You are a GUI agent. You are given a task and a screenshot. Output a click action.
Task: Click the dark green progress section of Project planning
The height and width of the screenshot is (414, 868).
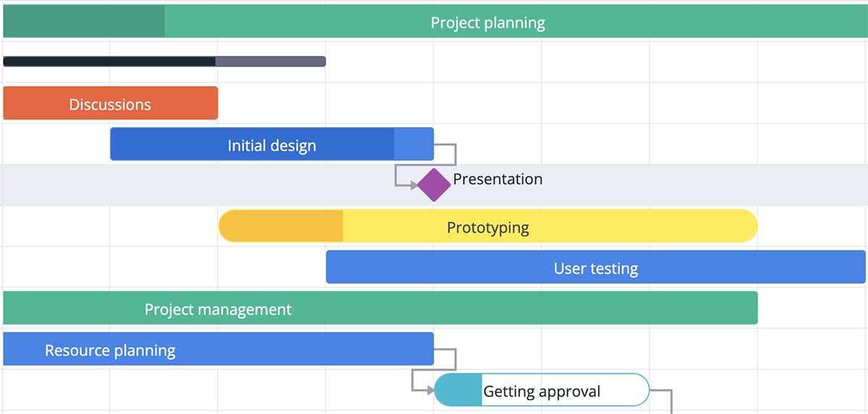[x=84, y=22]
